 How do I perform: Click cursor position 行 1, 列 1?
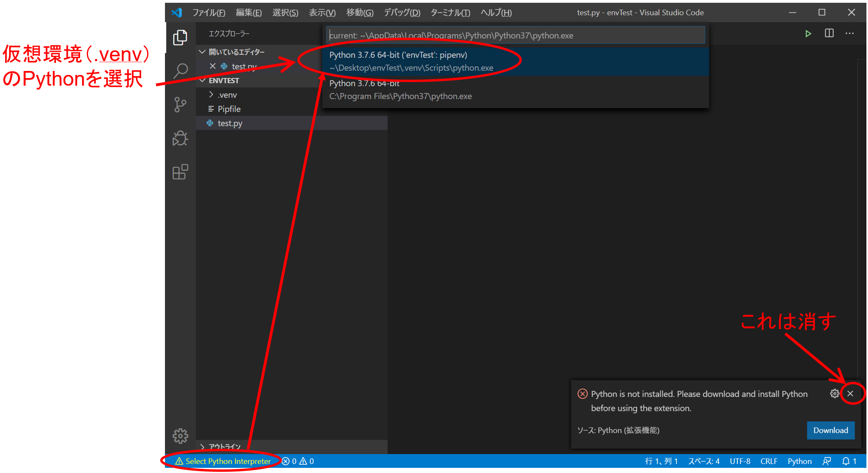661,461
